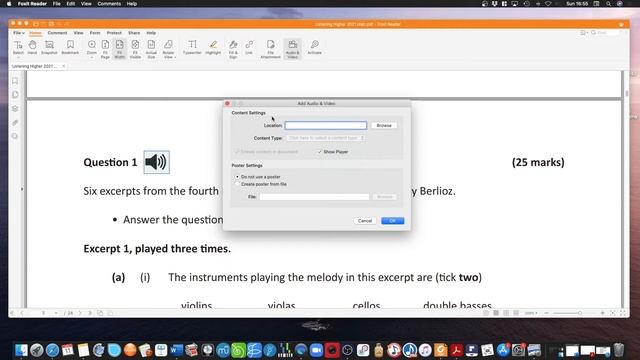Click the poster File input field
Screen dimensions: 640x360
314,197
